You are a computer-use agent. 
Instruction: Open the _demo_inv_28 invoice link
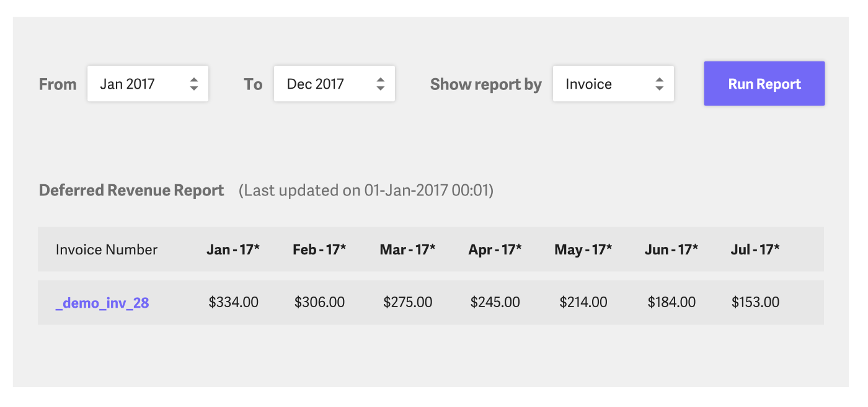pyautogui.click(x=102, y=303)
